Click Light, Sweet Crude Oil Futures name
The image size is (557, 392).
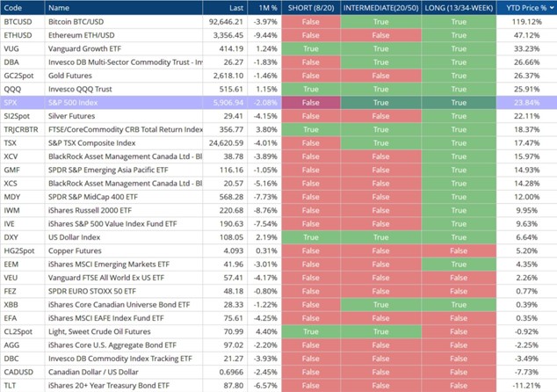tap(124, 332)
